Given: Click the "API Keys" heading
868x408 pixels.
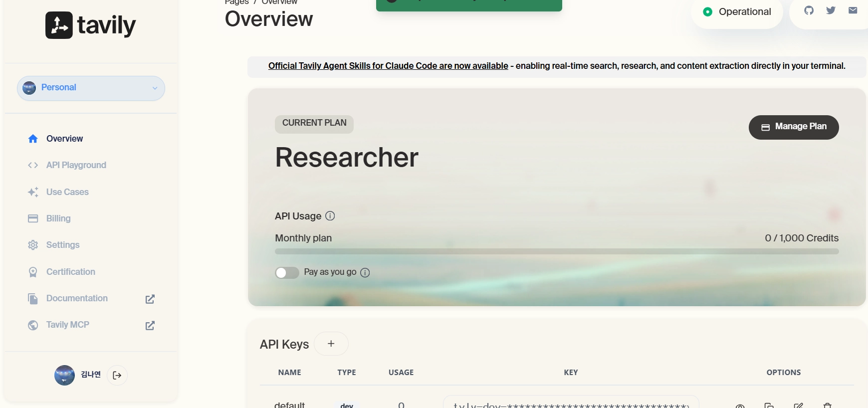Looking at the screenshot, I should click(284, 344).
